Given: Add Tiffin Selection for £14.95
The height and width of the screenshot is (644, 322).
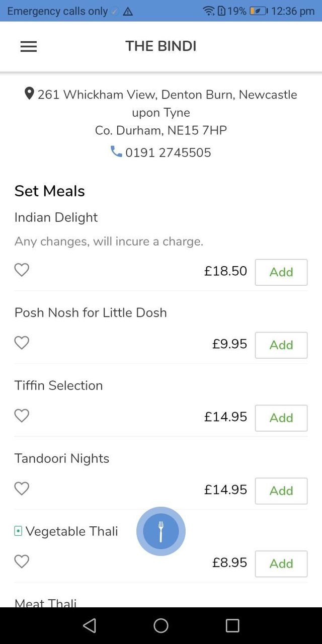Looking at the screenshot, I should (x=281, y=418).
